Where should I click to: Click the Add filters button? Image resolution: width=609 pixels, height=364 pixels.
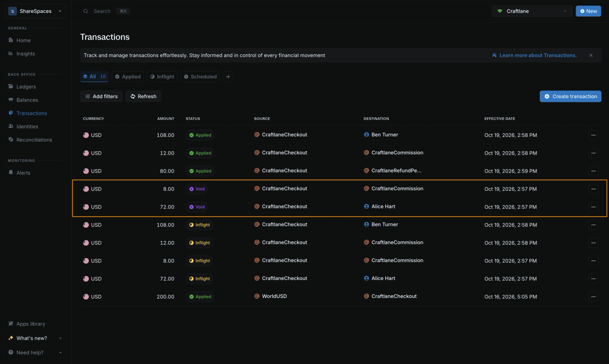coord(101,96)
